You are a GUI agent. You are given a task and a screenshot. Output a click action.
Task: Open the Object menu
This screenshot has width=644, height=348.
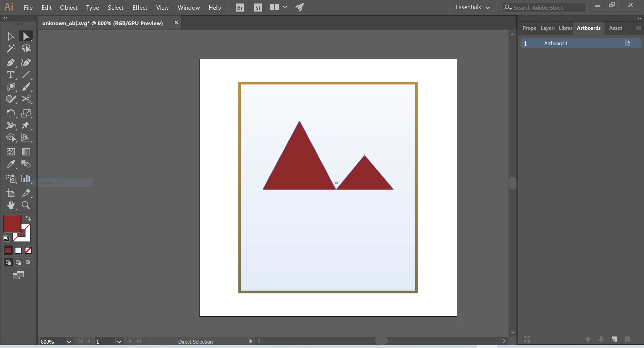pos(69,7)
